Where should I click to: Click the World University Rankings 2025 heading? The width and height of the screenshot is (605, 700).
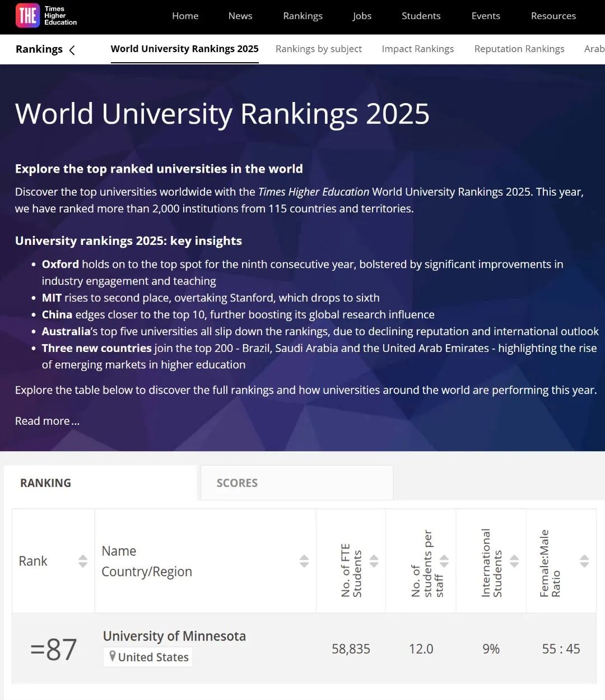click(222, 114)
